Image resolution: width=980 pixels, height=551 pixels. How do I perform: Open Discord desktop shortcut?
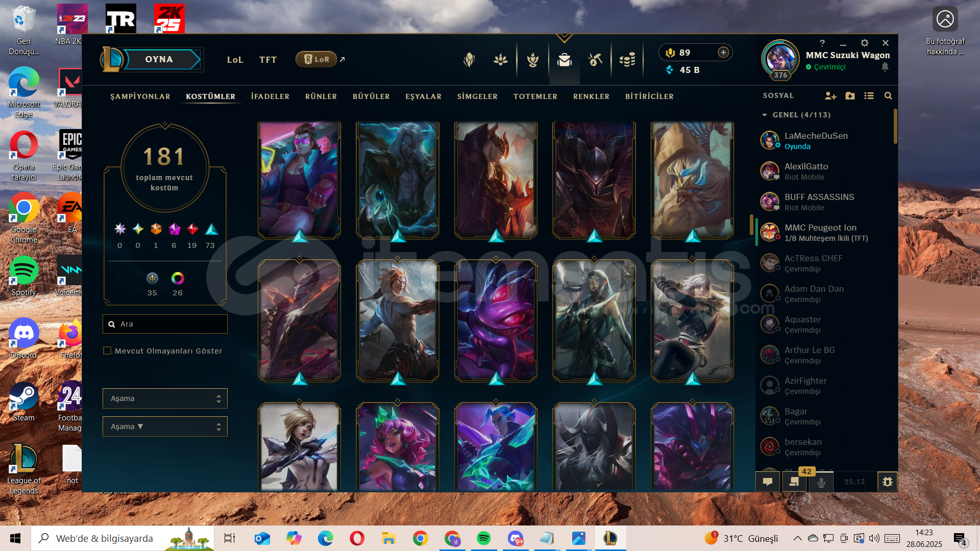23,338
